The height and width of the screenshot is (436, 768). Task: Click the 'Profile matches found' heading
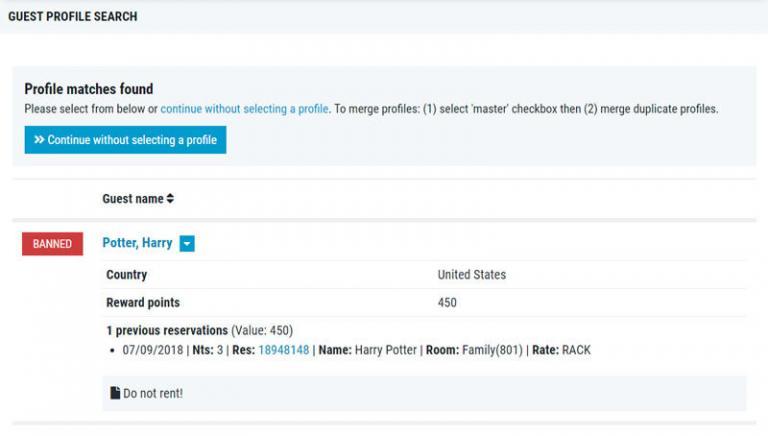[89, 89]
